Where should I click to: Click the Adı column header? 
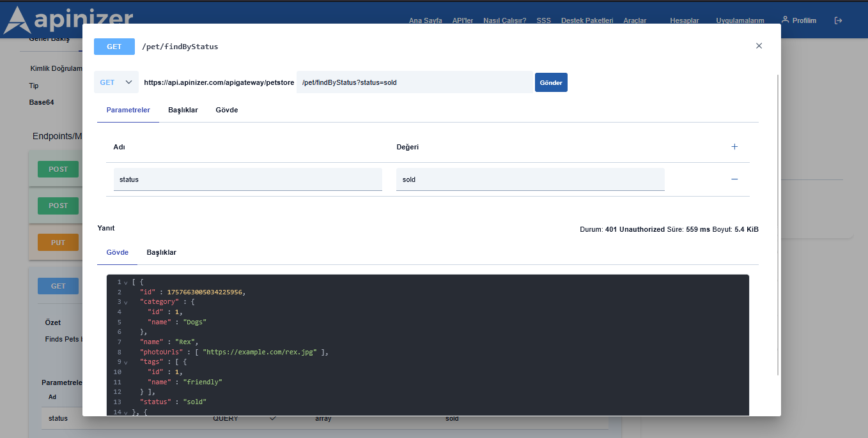coord(119,147)
